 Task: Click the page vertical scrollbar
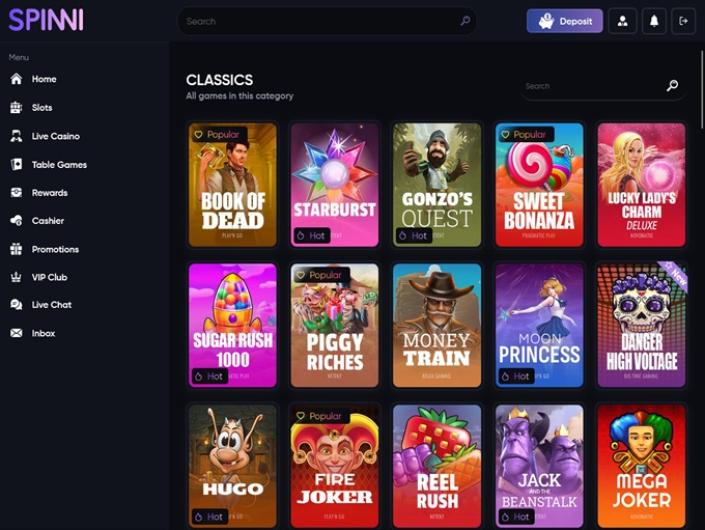[702, 89]
